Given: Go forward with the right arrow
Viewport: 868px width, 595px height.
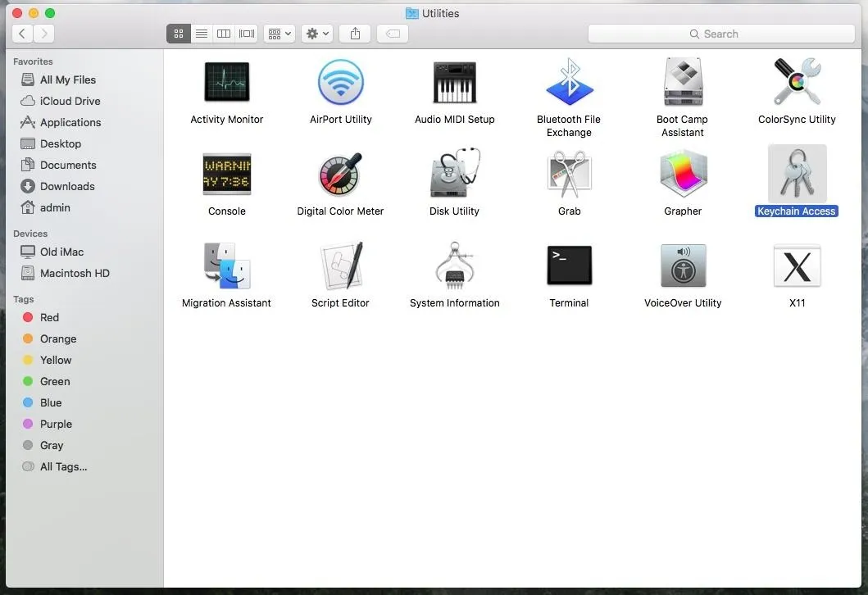Looking at the screenshot, I should click(x=43, y=34).
